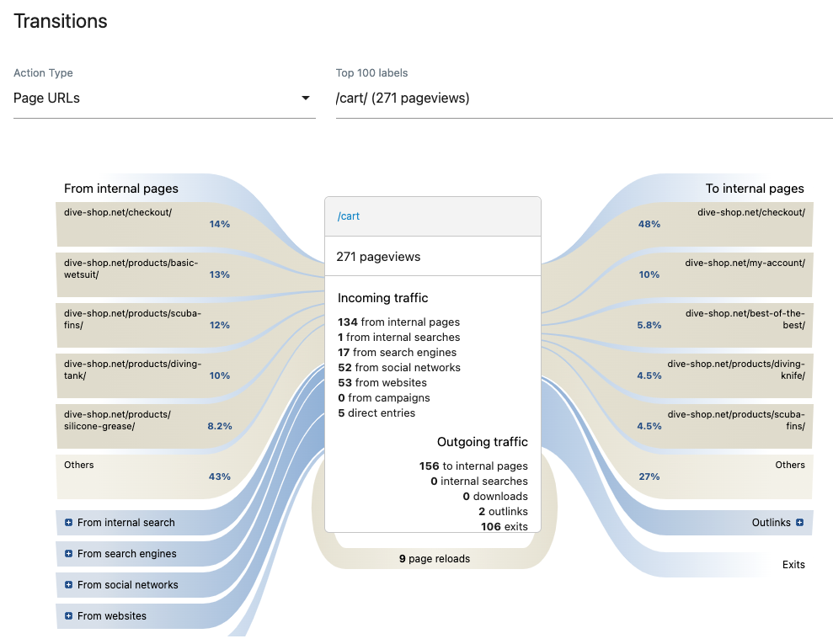Click the diving-knife outgoing page
833x644 pixels.
click(726, 375)
